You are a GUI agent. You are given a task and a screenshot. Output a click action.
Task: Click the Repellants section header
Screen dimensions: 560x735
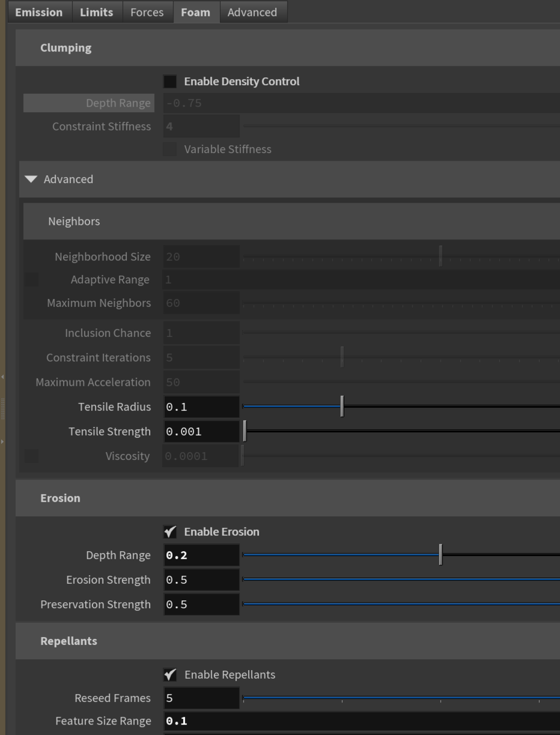coord(287,641)
